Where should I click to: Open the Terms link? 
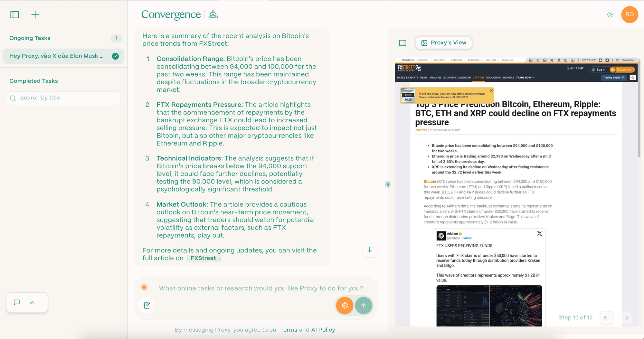click(289, 330)
